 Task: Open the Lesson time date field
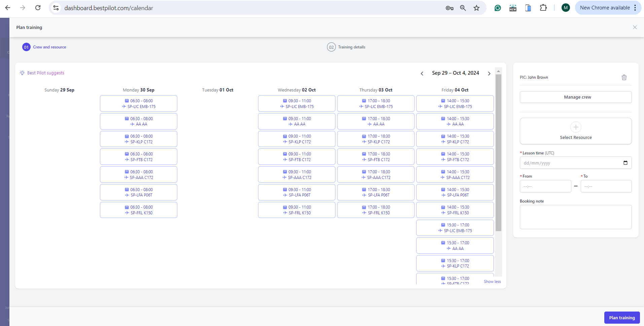pyautogui.click(x=576, y=163)
